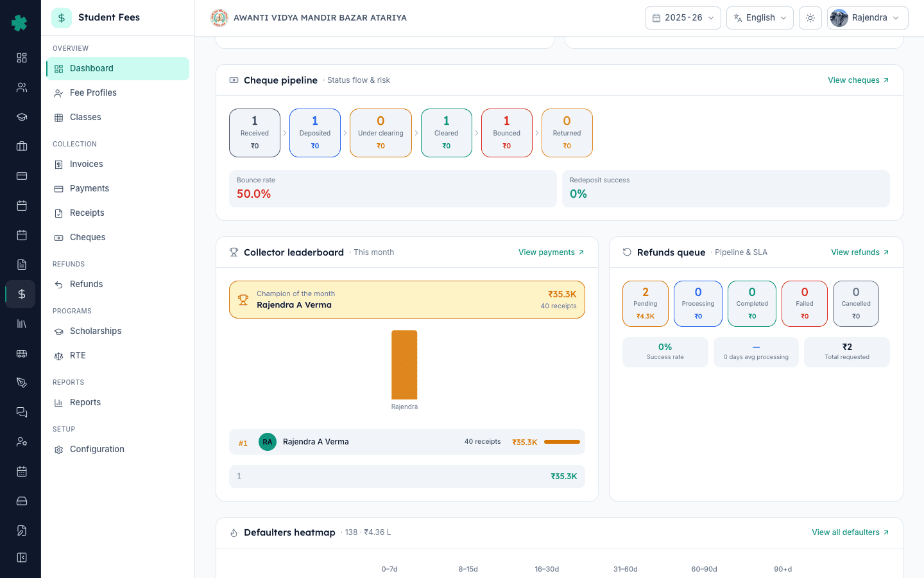Select the Cancelled refunds card
This screenshot has height=578, width=924.
coord(856,304)
